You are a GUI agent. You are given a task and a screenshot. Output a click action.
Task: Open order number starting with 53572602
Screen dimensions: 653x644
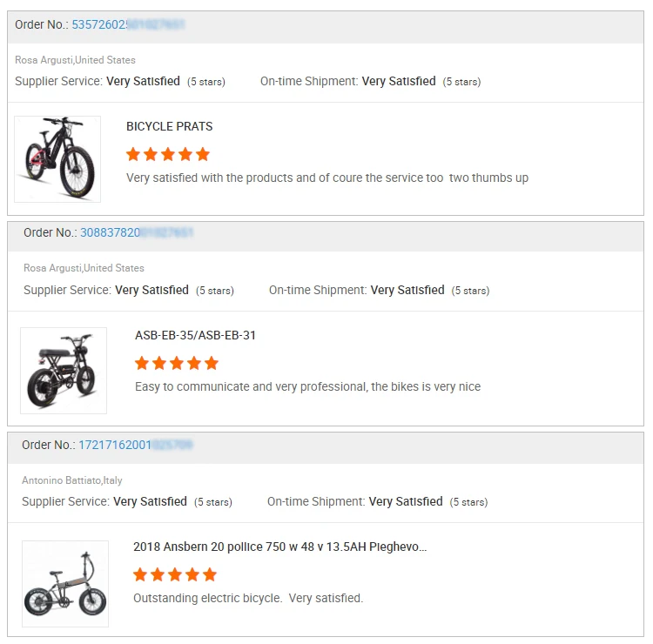pyautogui.click(x=128, y=25)
